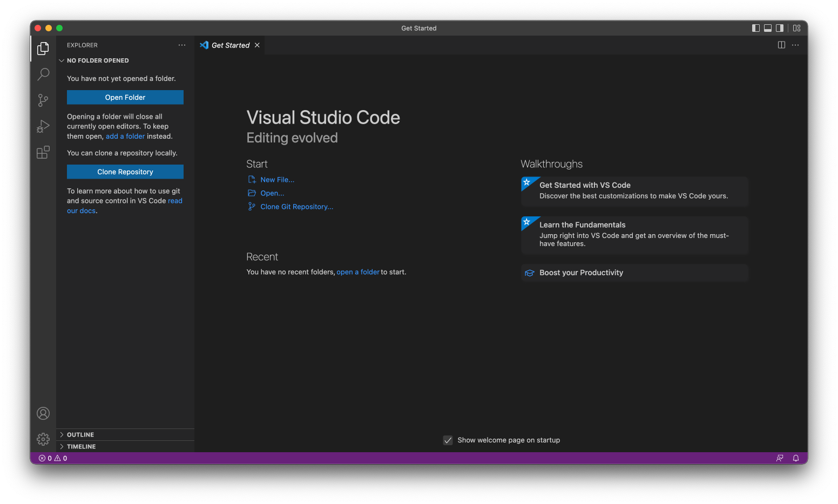Toggle Primary Side Bar layout icon
The height and width of the screenshot is (504, 838).
tap(756, 28)
